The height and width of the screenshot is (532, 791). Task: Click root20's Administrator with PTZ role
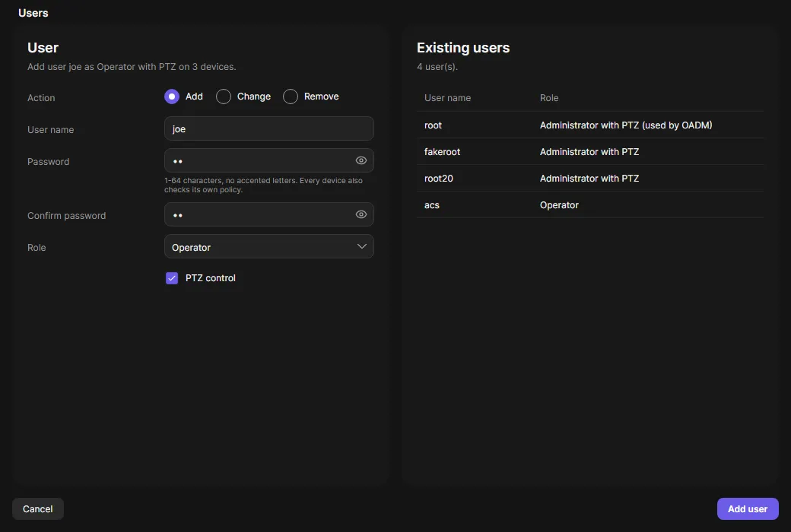(x=589, y=179)
